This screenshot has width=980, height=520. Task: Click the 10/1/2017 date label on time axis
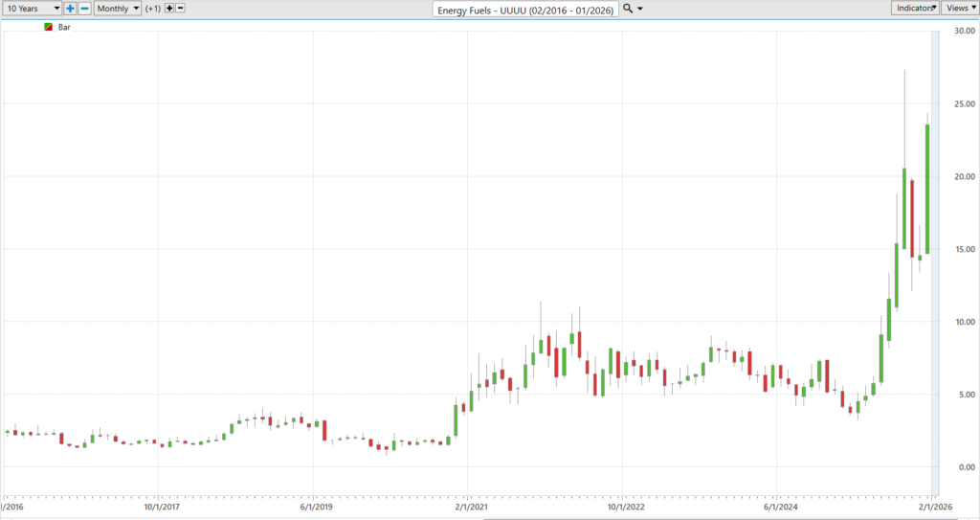(159, 508)
